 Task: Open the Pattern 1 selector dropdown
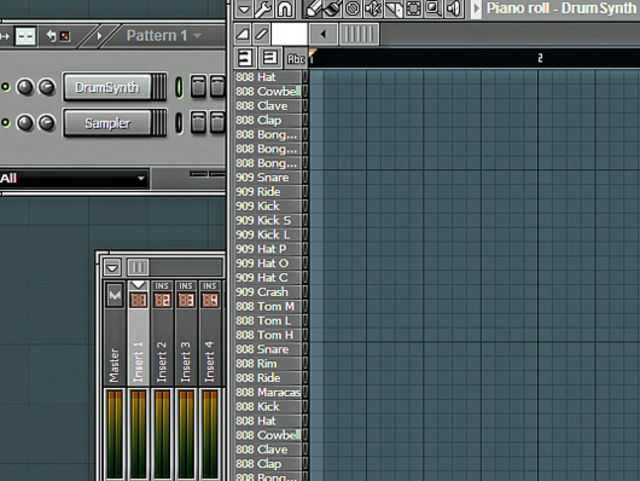[163, 36]
